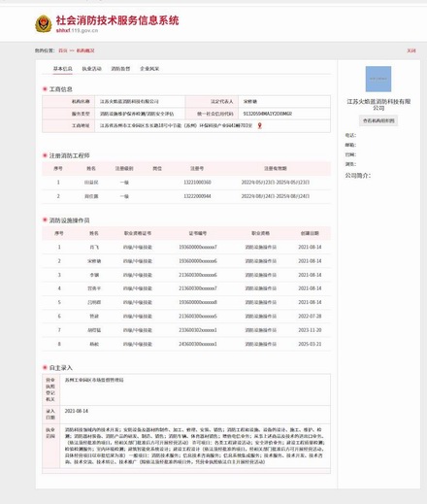427x504 pixels.
Task: Click the fire service emblem logo
Action: click(x=44, y=24)
